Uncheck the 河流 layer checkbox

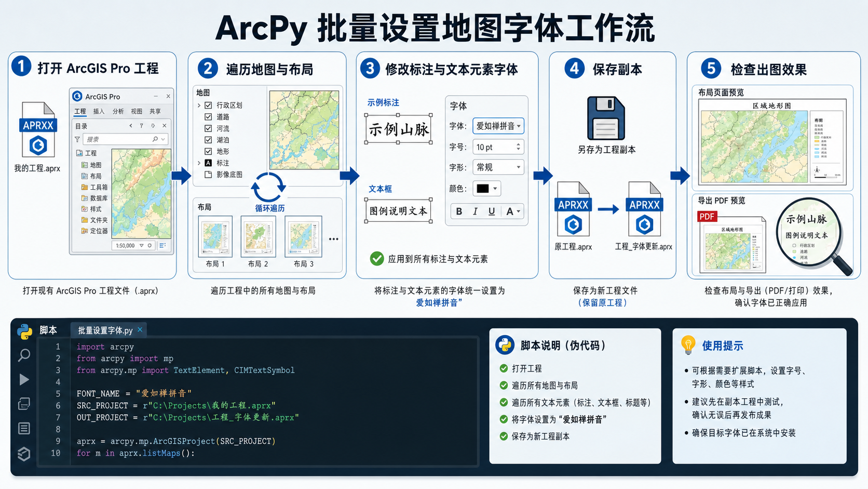[208, 128]
